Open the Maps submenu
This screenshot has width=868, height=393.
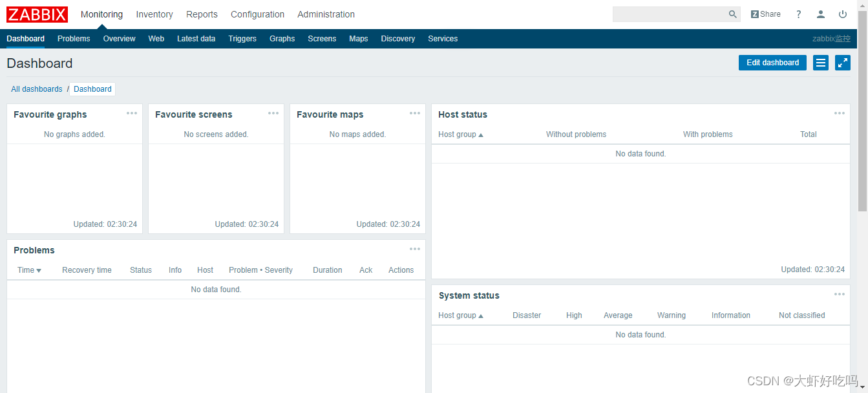(x=359, y=39)
